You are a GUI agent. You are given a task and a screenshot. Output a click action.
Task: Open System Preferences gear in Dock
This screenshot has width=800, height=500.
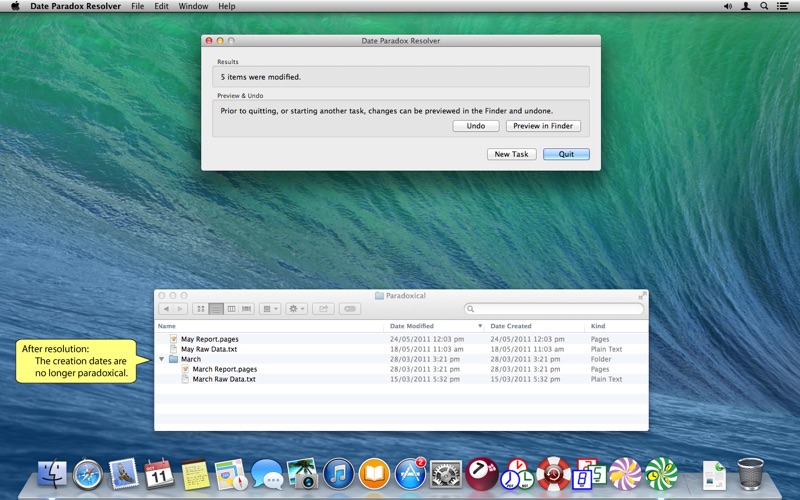click(x=446, y=474)
